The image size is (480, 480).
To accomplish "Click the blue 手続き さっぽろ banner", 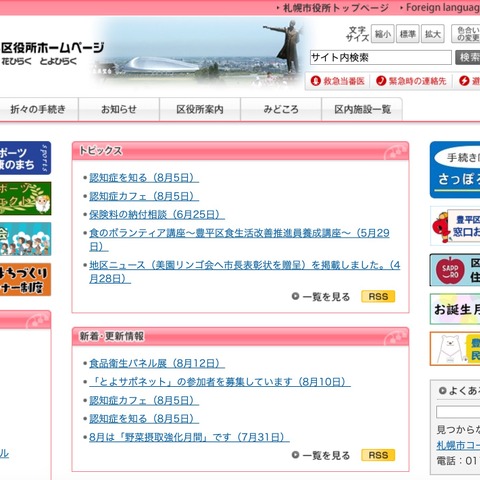I will [455, 170].
